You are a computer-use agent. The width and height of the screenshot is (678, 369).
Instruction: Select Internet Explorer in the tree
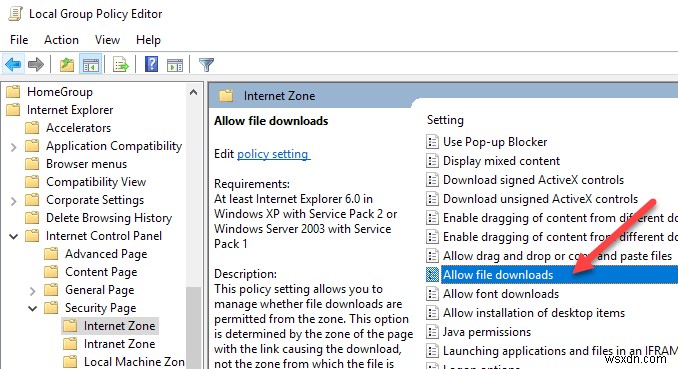(70, 110)
